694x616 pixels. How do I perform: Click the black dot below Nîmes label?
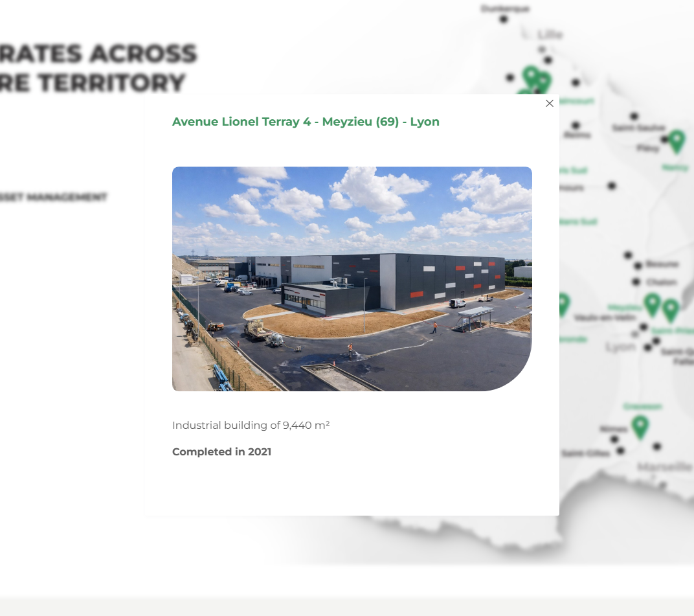pos(615,440)
